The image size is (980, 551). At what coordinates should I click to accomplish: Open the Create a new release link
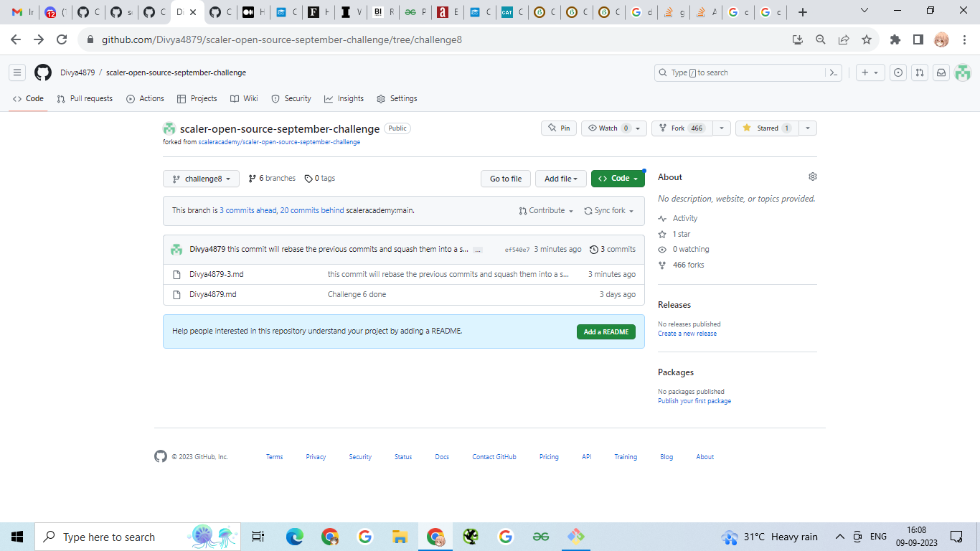coord(686,333)
